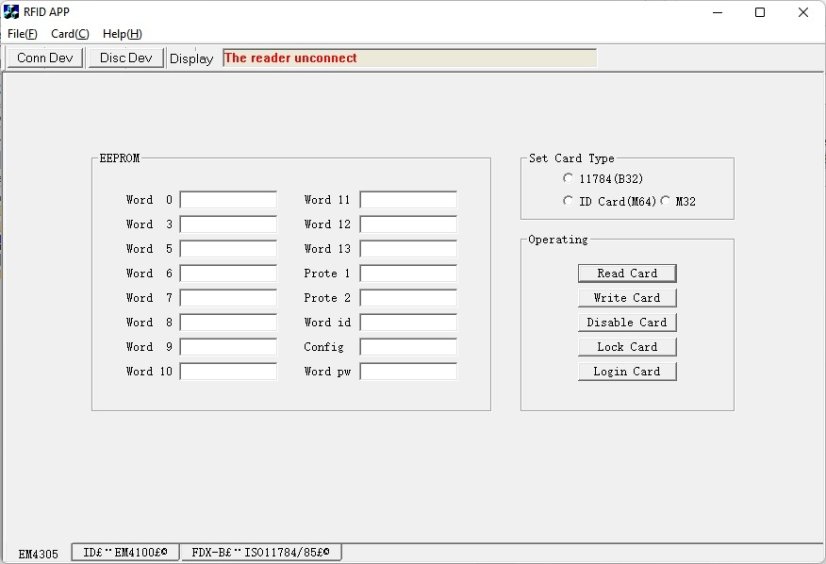Click the Set Card Type group label
This screenshot has width=826, height=564.
pyautogui.click(x=572, y=158)
